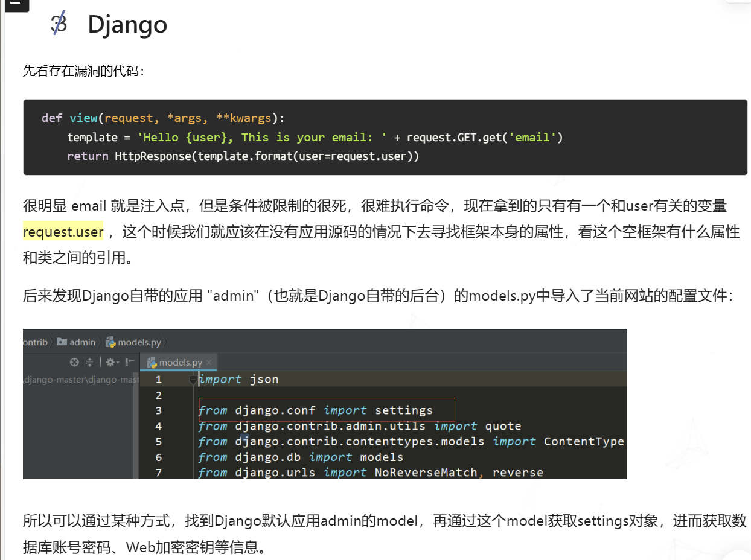This screenshot has height=560, width=751.
Task: Click the red-boxed settings import line
Action: tap(326, 410)
